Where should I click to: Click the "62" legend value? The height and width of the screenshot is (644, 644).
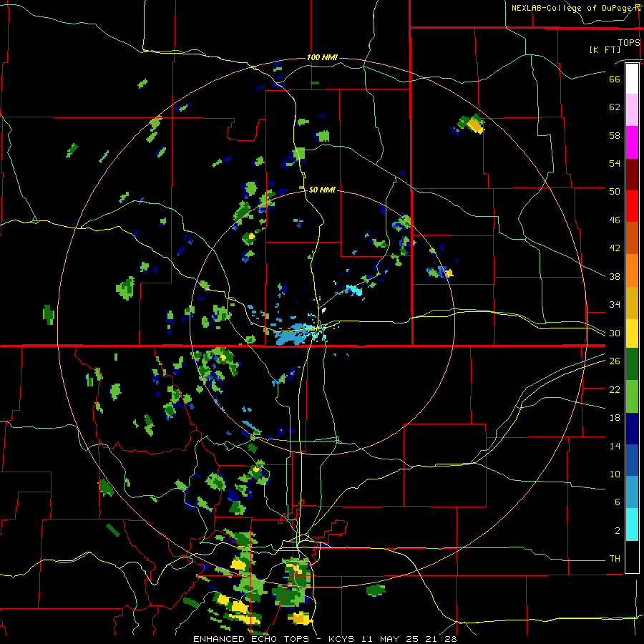point(615,107)
